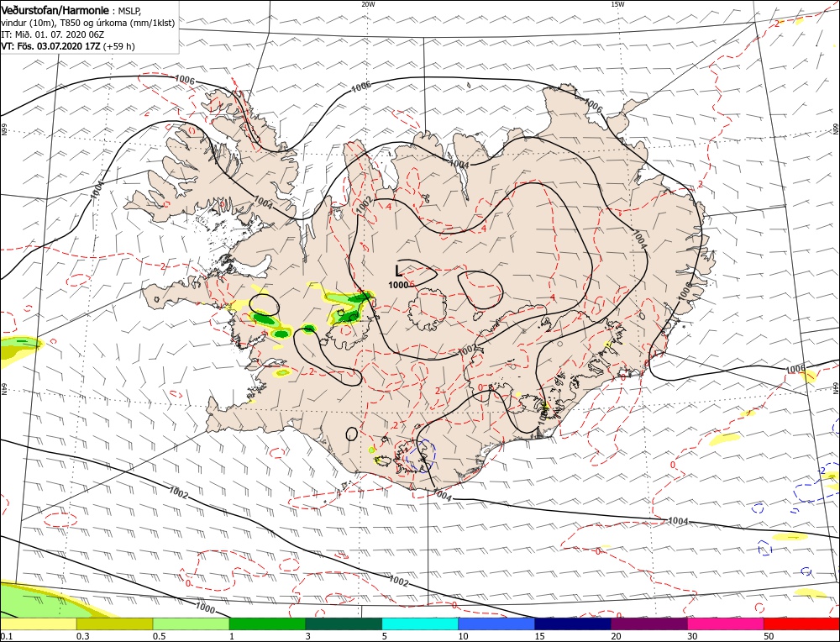Select the purple 20–30 legend color segment
Screen dimensions: 840x642
[x=649, y=624]
